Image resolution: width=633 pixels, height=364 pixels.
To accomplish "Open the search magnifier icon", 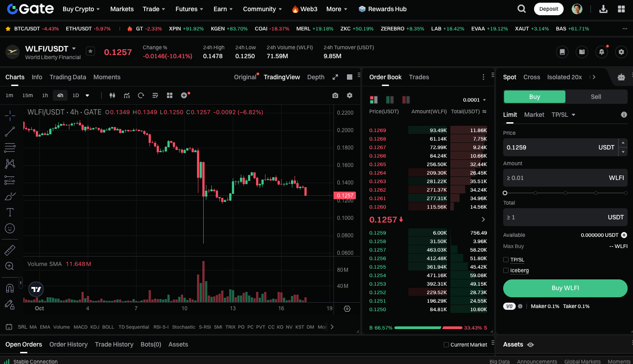I will (x=522, y=9).
